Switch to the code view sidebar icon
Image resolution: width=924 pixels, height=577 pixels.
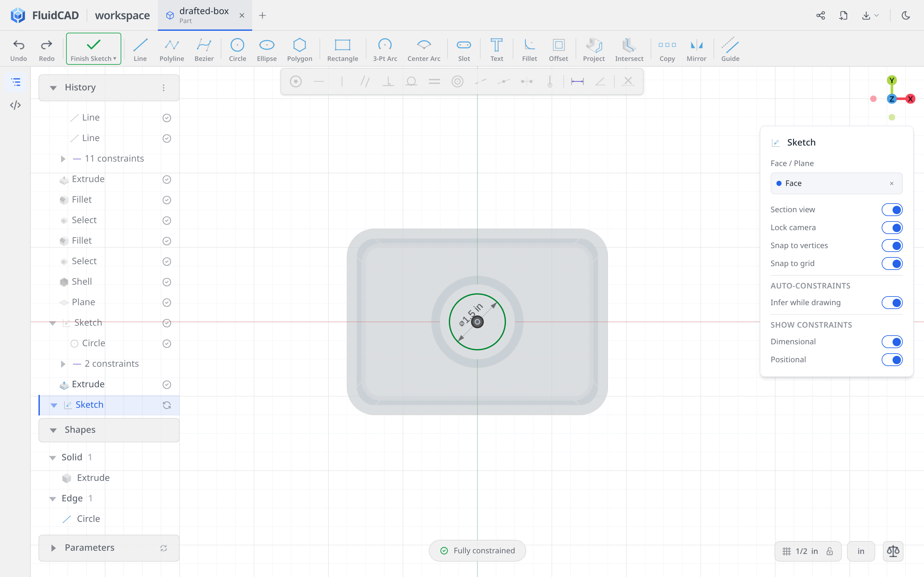(16, 105)
